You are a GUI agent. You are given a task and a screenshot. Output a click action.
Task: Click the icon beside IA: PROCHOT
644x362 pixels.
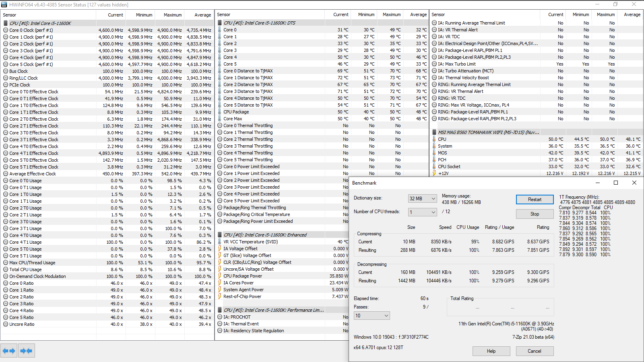pyautogui.click(x=220, y=317)
